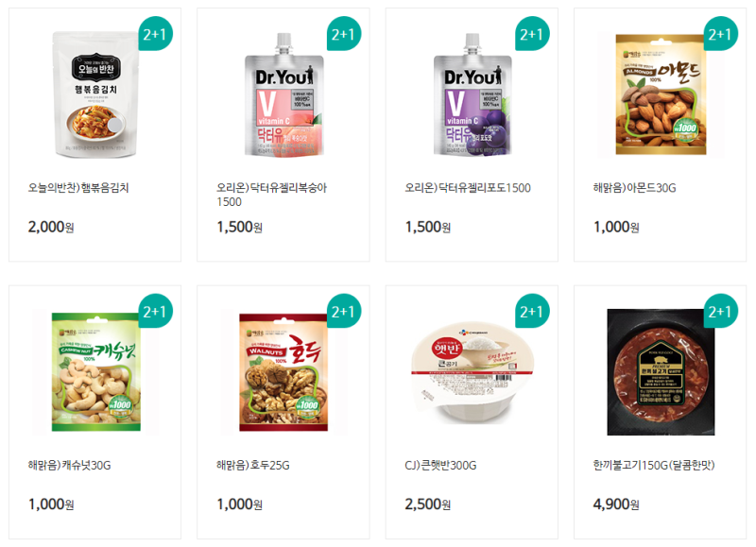Open the grape Dr.You jelly image
The image size is (756, 547).
pos(472,94)
